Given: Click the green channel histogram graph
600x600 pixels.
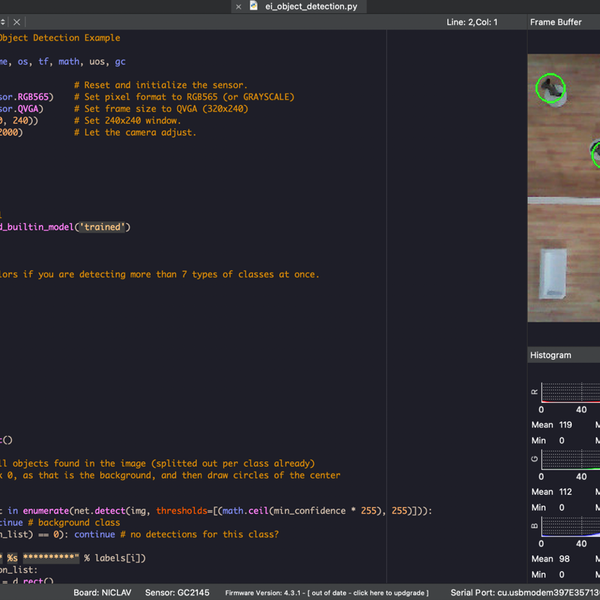Looking at the screenshot, I should click(572, 460).
